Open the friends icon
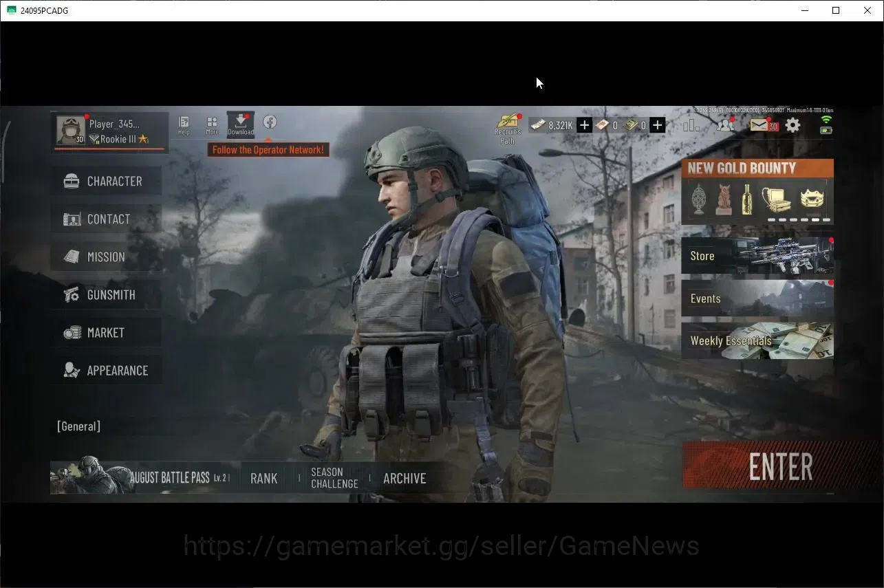Screen dimensions: 884x588 click(x=725, y=124)
